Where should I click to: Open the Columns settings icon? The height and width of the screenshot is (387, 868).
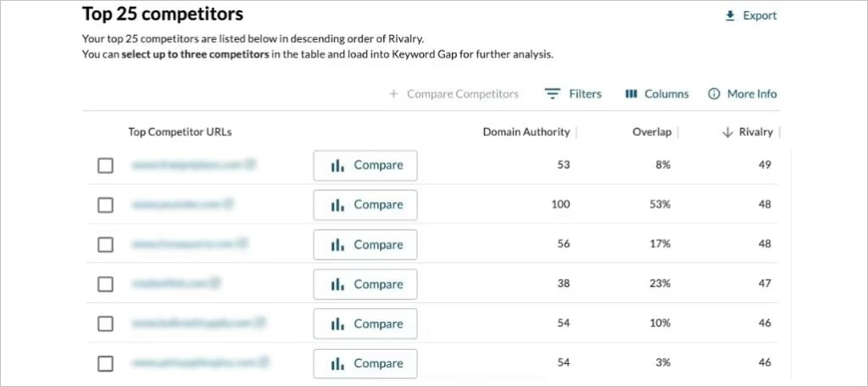point(631,93)
